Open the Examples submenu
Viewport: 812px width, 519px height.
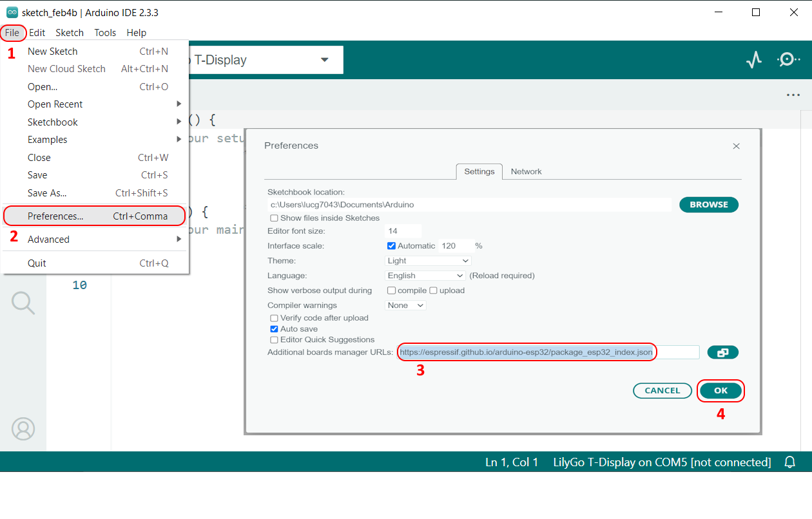click(x=48, y=140)
